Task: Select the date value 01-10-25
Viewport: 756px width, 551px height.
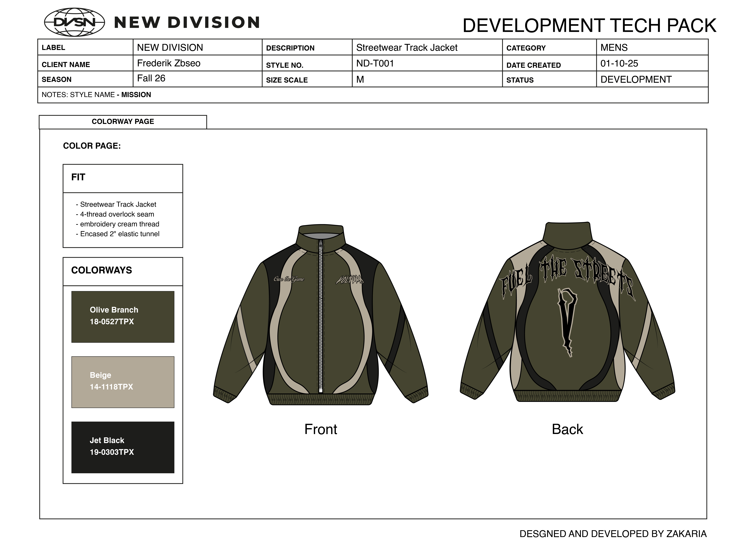Action: pos(619,63)
